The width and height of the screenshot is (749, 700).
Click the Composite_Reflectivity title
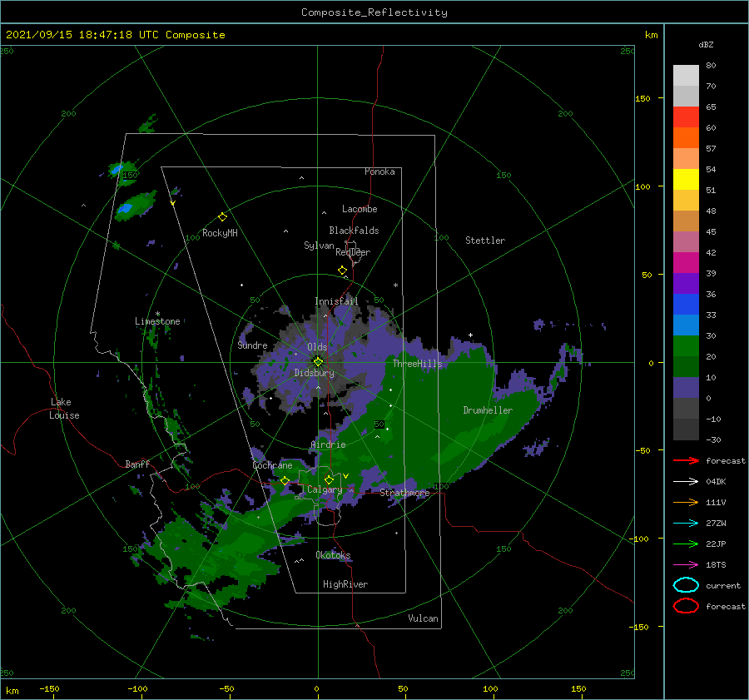point(374,12)
